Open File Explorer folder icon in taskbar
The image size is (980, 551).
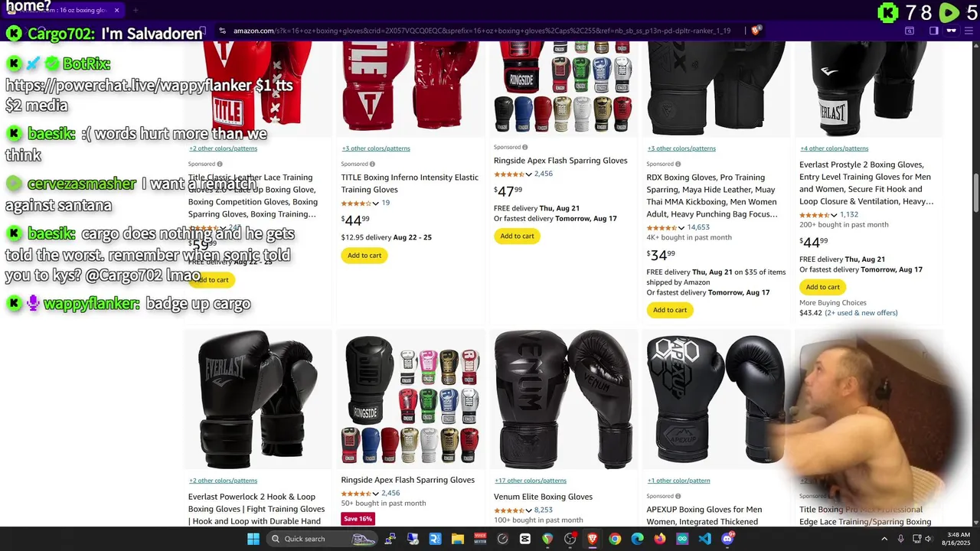click(x=458, y=539)
